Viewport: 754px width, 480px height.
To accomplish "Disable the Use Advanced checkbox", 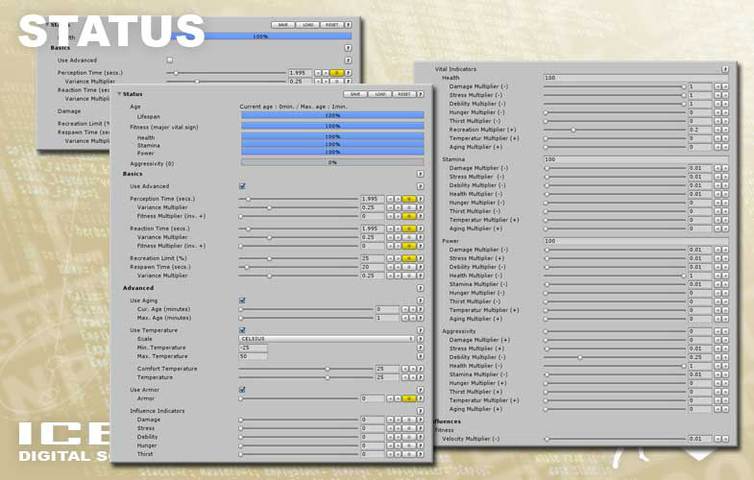I will 242,186.
